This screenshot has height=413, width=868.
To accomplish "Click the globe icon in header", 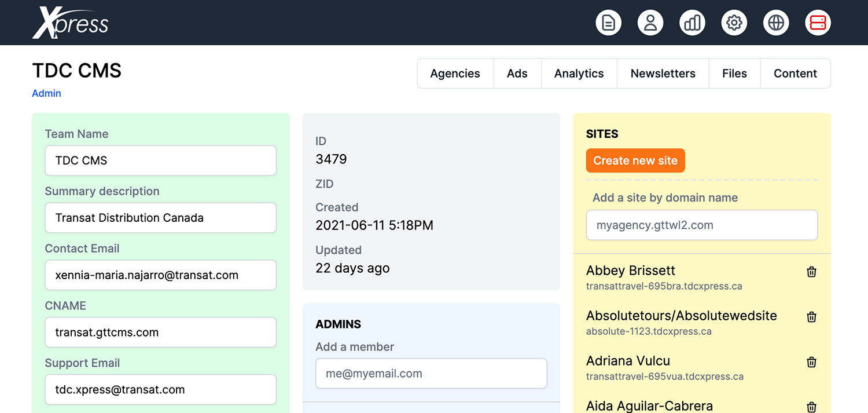I will tap(776, 23).
